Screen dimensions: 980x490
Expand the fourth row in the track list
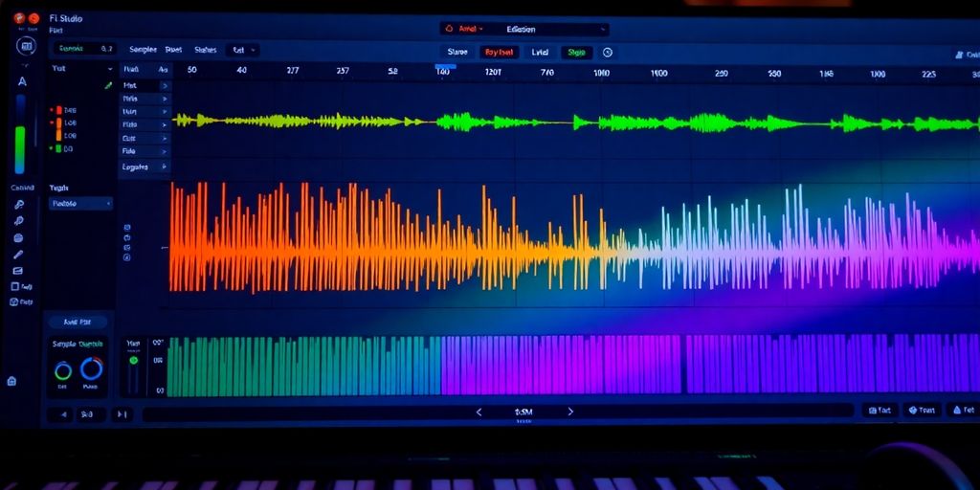pyautogui.click(x=165, y=125)
